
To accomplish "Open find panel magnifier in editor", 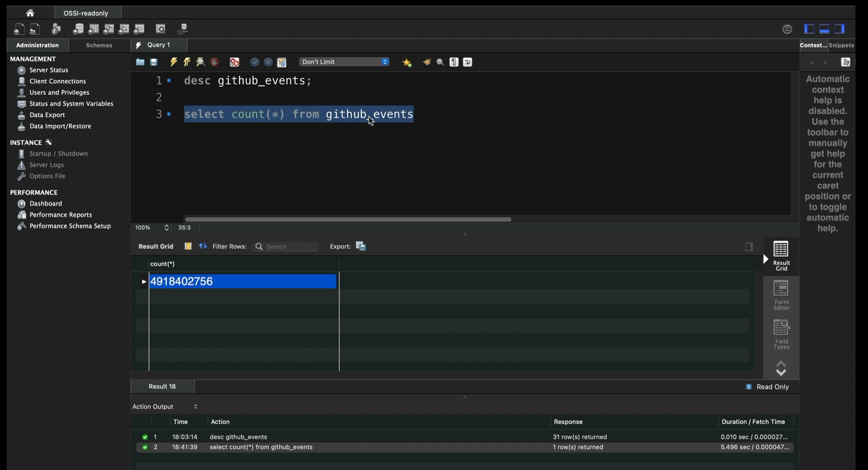I will click(x=440, y=62).
